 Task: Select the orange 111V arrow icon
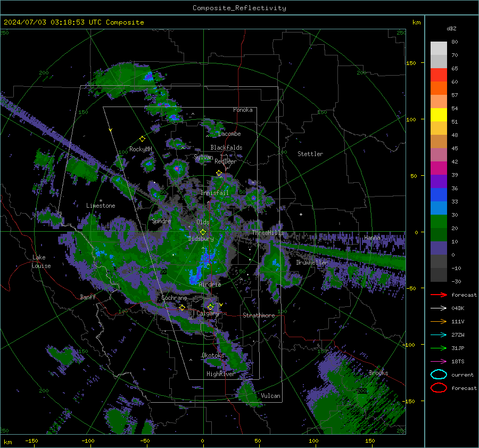pos(439,321)
